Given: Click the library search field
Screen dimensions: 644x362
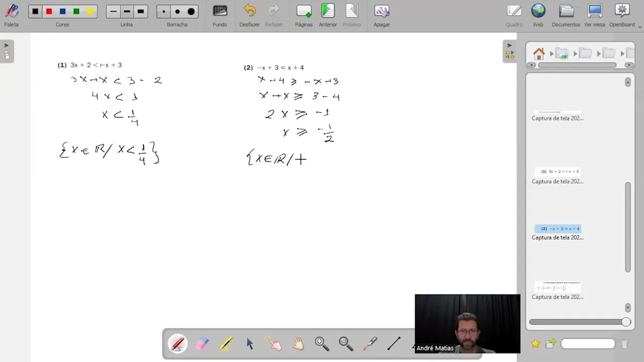Looking at the screenshot, I should (x=588, y=344).
